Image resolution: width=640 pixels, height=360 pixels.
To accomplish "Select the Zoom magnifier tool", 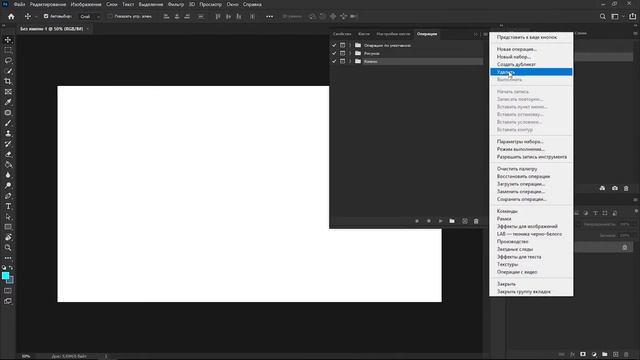I will 8,248.
